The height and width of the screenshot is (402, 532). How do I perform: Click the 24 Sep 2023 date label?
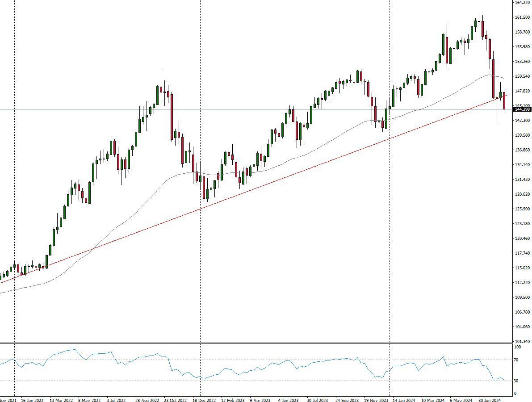[347, 401]
